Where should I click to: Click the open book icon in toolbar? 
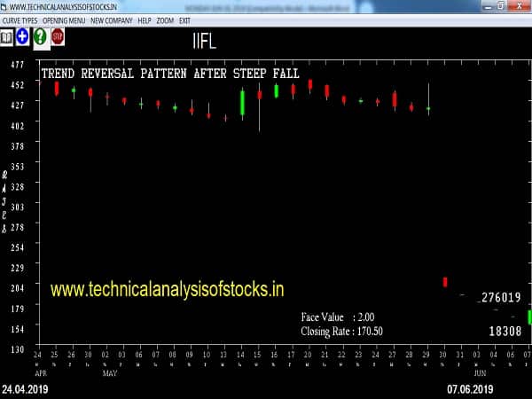coord(7,37)
